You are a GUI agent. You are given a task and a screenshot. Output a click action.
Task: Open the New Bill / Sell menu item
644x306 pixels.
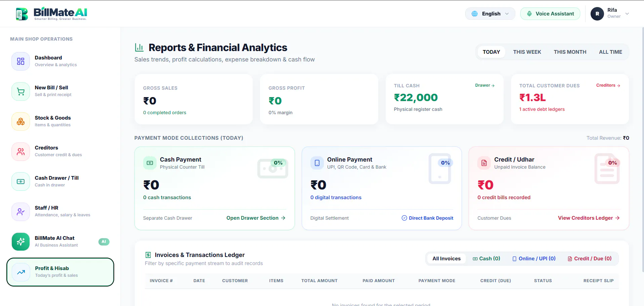click(60, 91)
